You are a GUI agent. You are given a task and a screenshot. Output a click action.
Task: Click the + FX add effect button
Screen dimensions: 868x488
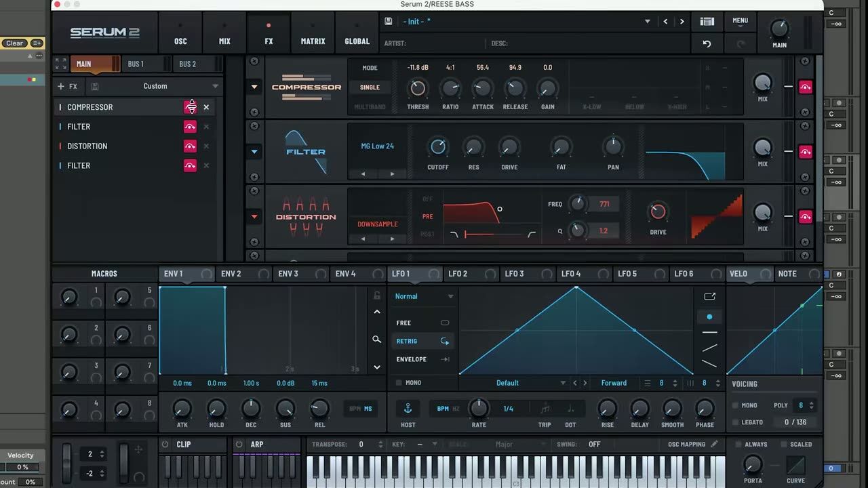click(x=68, y=86)
